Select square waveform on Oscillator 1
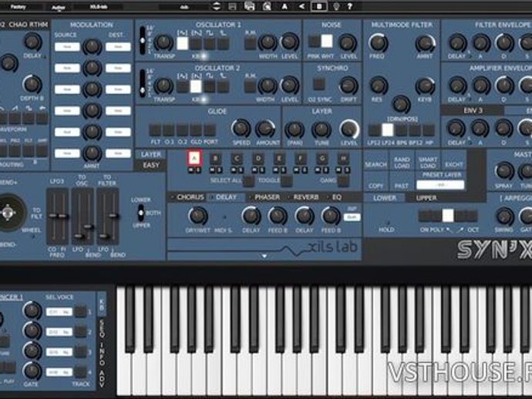The height and width of the screenshot is (399, 532). pyautogui.click(x=210, y=44)
